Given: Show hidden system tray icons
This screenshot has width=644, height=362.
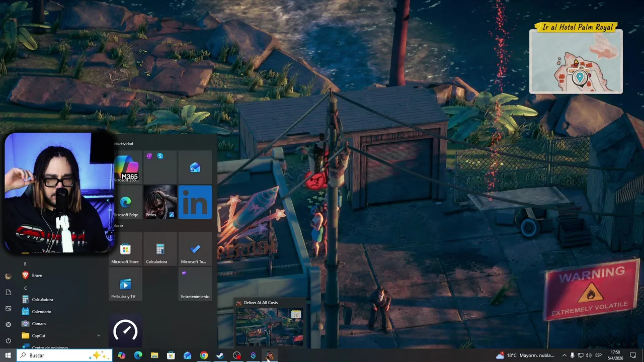Looking at the screenshot, I should [x=564, y=355].
